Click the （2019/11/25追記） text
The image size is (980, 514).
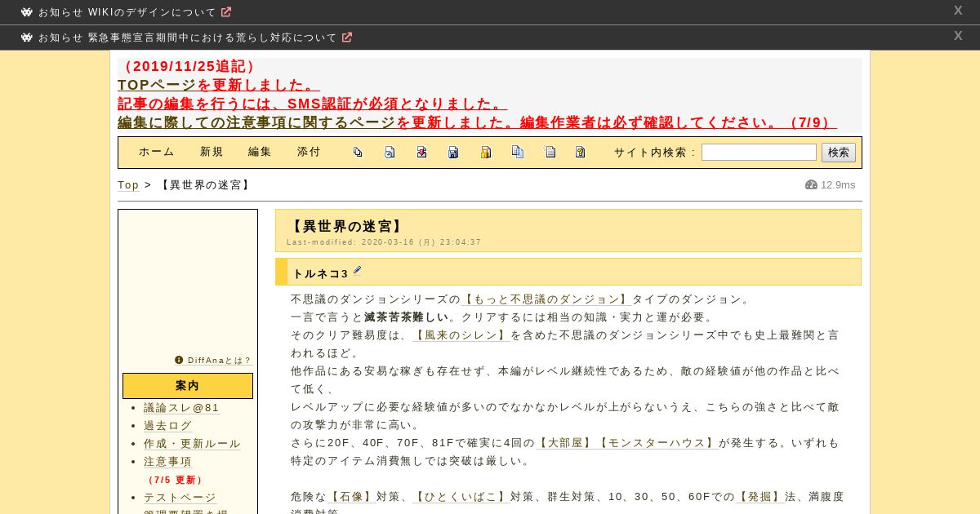click(x=189, y=66)
